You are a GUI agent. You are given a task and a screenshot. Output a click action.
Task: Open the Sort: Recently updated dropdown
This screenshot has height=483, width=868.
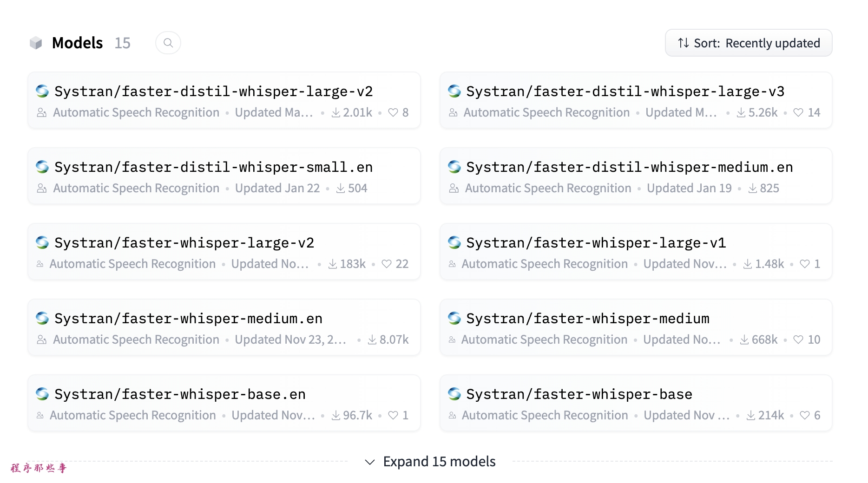point(748,43)
